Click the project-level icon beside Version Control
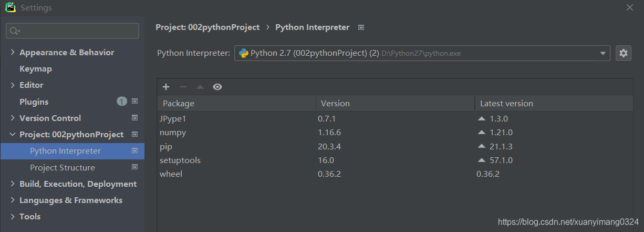The image size is (644, 232). click(x=134, y=118)
